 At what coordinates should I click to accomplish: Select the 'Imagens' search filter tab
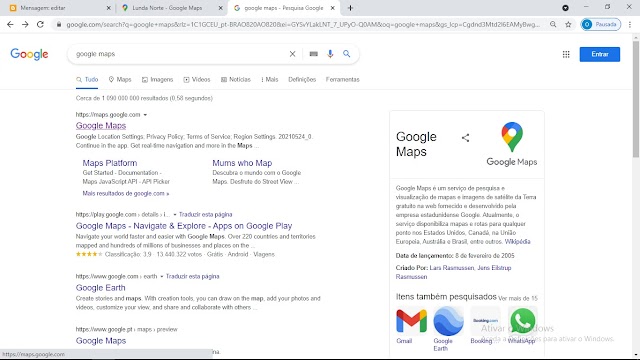coord(158,80)
